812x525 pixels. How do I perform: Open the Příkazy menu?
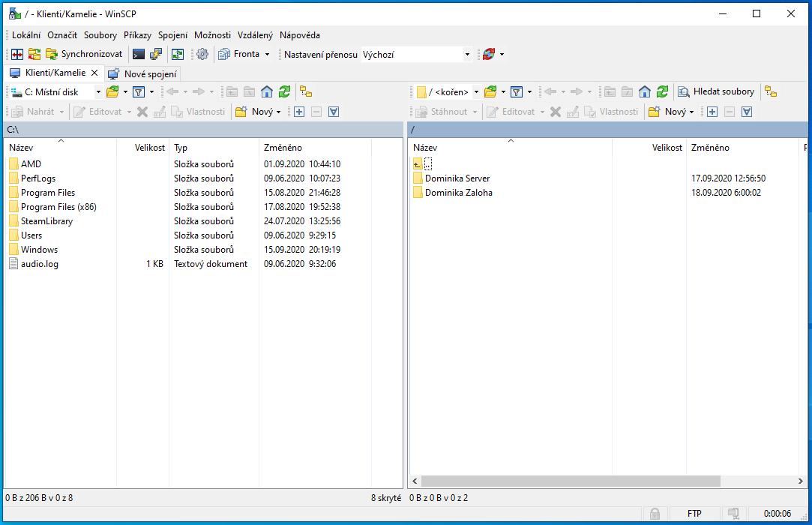tap(137, 35)
